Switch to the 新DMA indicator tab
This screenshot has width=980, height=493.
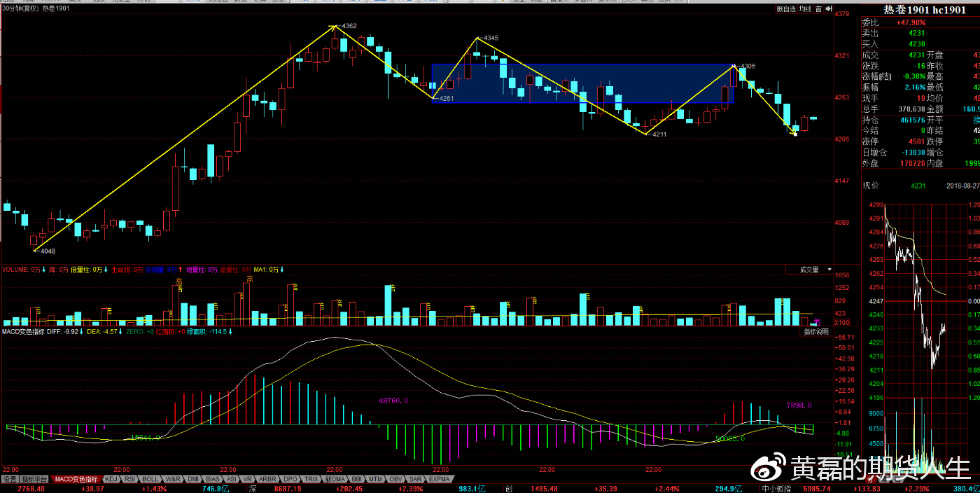(335, 480)
